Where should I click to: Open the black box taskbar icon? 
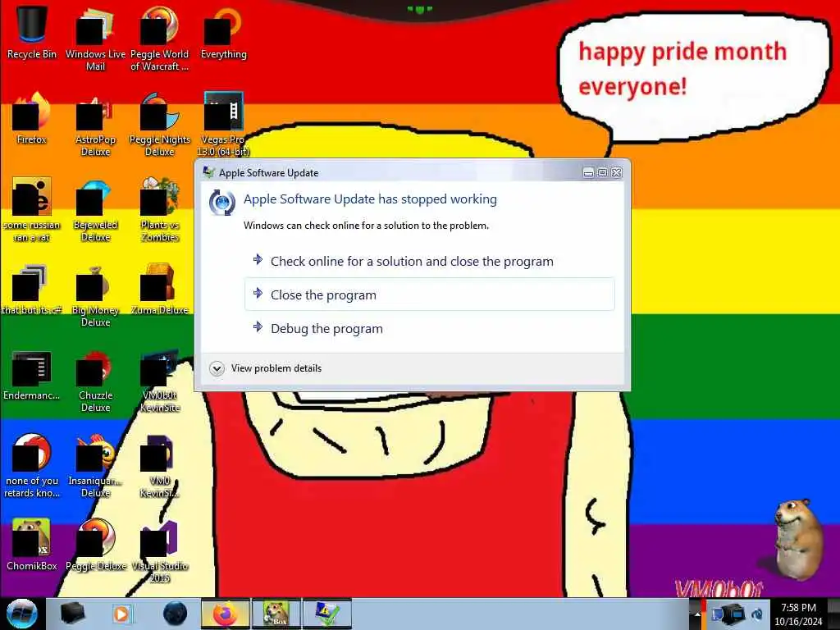point(72,614)
